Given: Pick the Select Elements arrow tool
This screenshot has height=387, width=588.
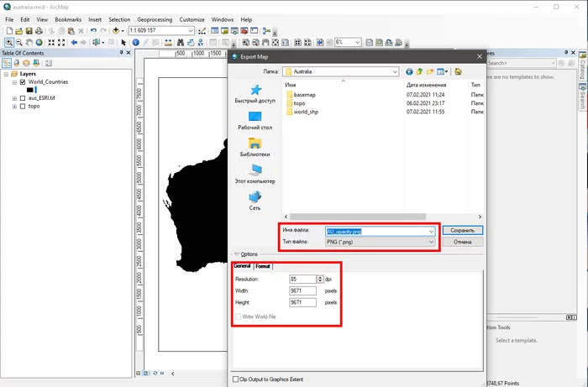Looking at the screenshot, I should [x=123, y=42].
